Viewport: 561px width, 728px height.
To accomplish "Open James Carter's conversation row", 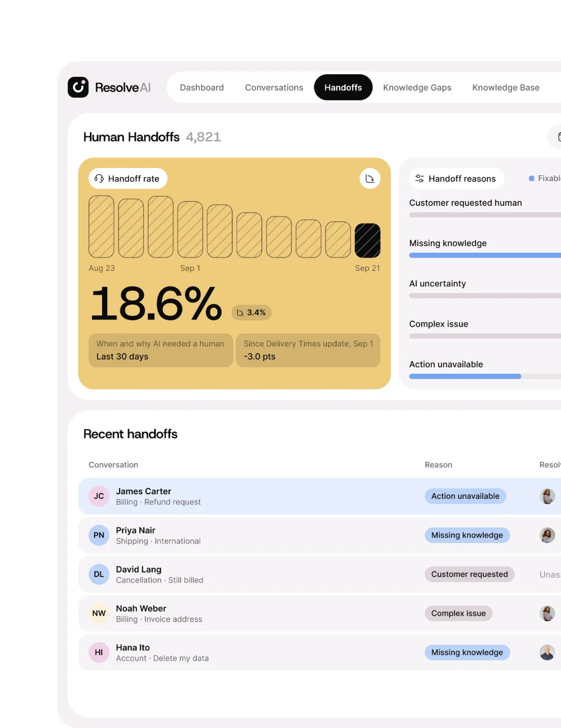I will [320, 496].
